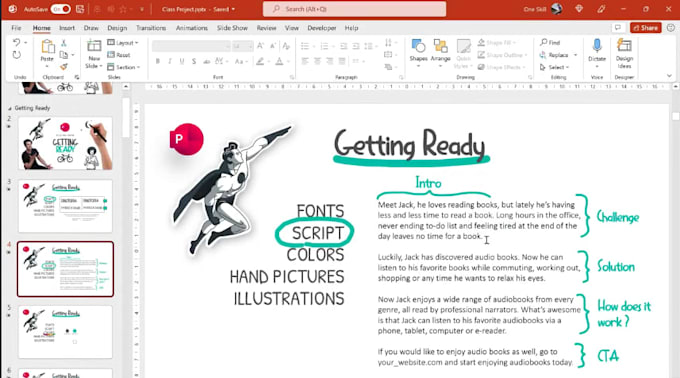Click the Paste clipboard icon
Viewport: 680px width, 378px height.
47,46
